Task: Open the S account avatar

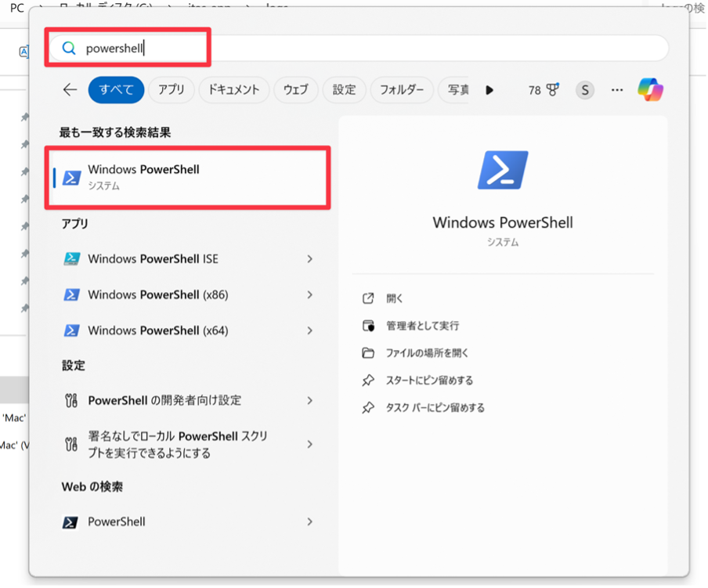Action: (x=585, y=90)
